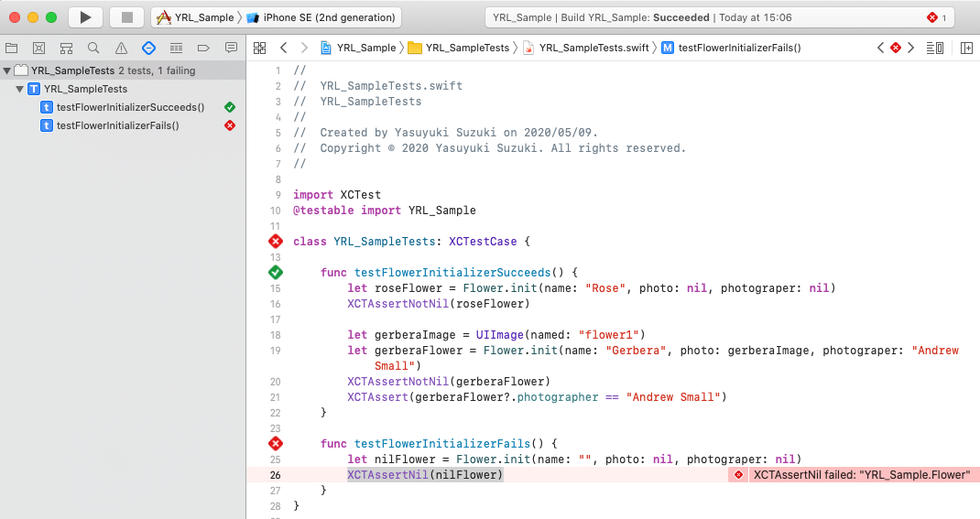
Task: Select testFlowerInitializerSucceeds() in test navigator
Action: point(130,107)
